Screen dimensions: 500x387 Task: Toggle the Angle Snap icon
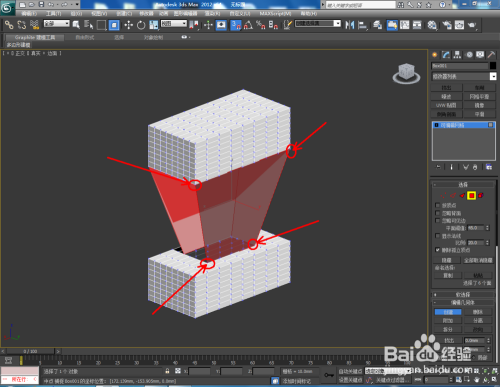tap(248, 25)
